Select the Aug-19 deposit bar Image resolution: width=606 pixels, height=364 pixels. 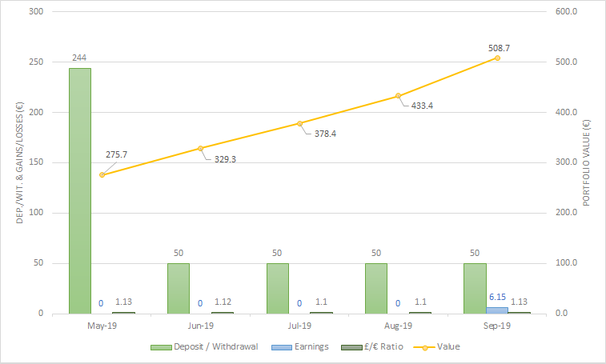(x=376, y=288)
